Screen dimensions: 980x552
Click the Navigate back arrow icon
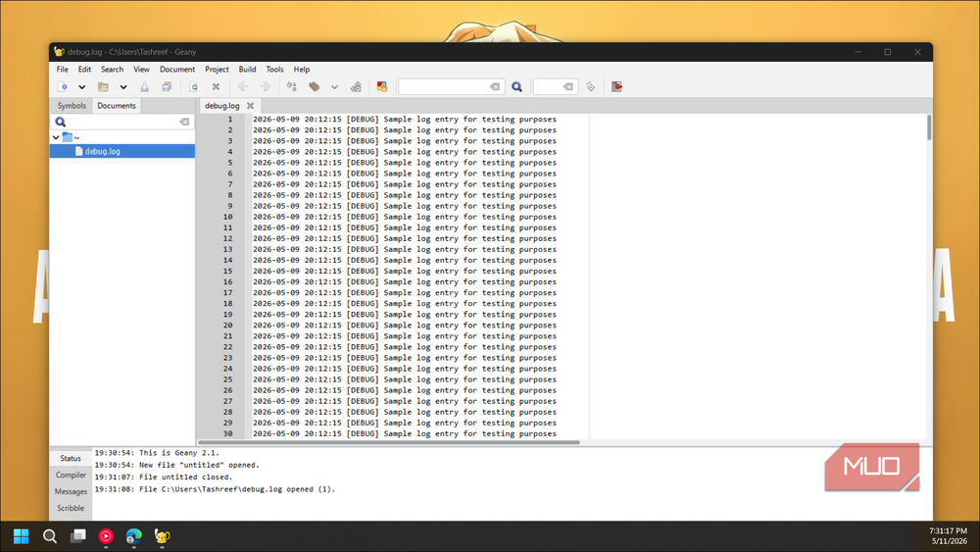(243, 87)
